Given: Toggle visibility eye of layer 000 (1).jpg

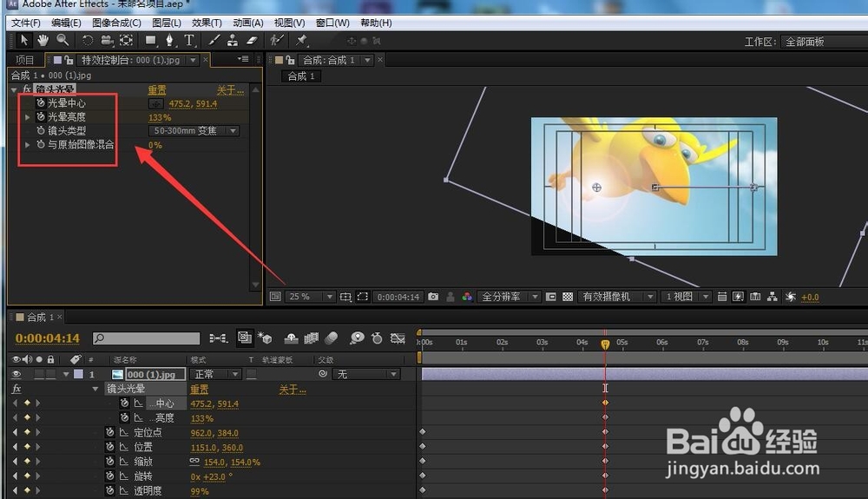Looking at the screenshot, I should tap(16, 374).
